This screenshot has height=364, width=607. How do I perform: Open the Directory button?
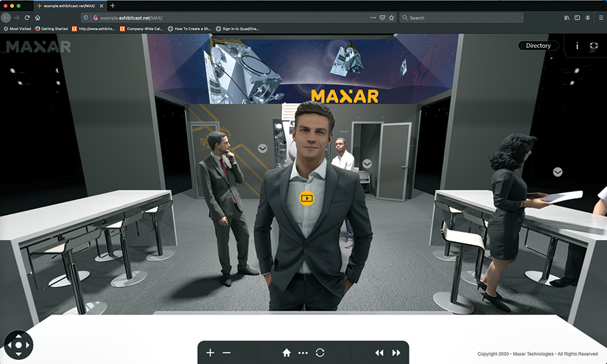(x=538, y=46)
